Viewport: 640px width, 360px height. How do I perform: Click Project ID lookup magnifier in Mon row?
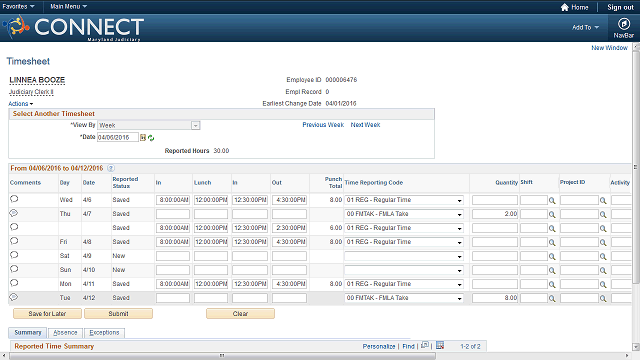(x=603, y=284)
